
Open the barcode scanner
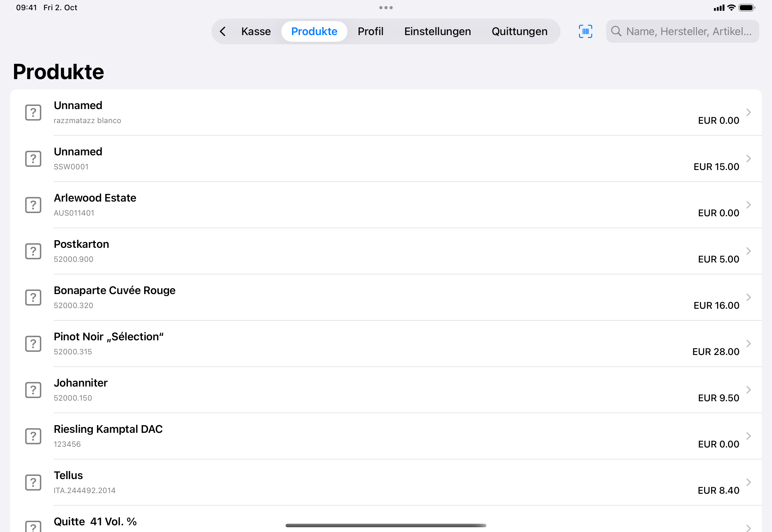point(585,31)
